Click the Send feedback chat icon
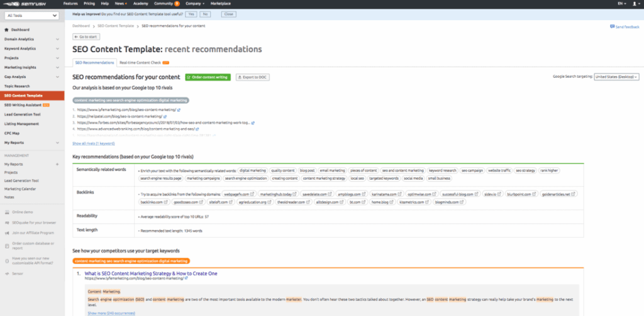644x316 pixels. pyautogui.click(x=612, y=26)
